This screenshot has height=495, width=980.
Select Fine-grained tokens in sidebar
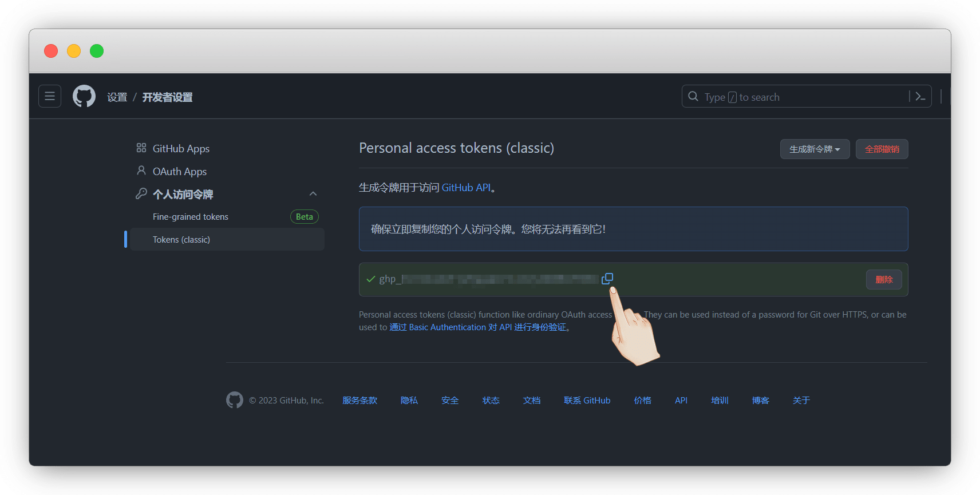[191, 217]
